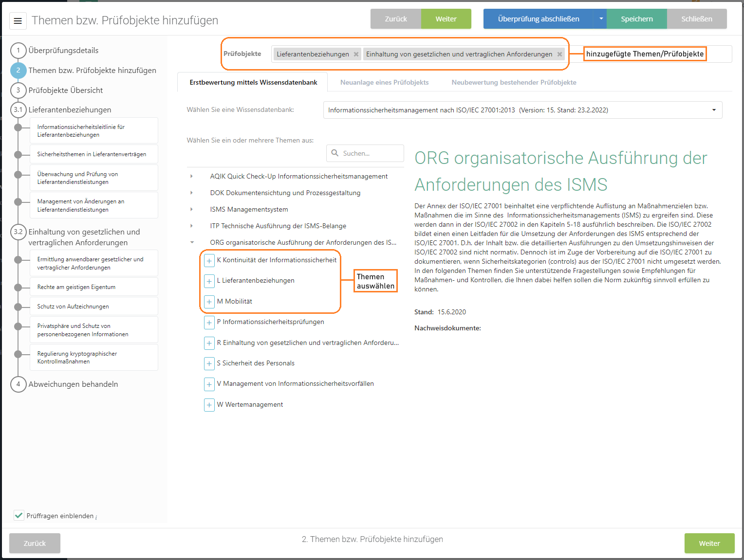Image resolution: width=744 pixels, height=560 pixels.
Task: Click plus icon for L Lieferantenbeziehungen
Action: click(209, 281)
